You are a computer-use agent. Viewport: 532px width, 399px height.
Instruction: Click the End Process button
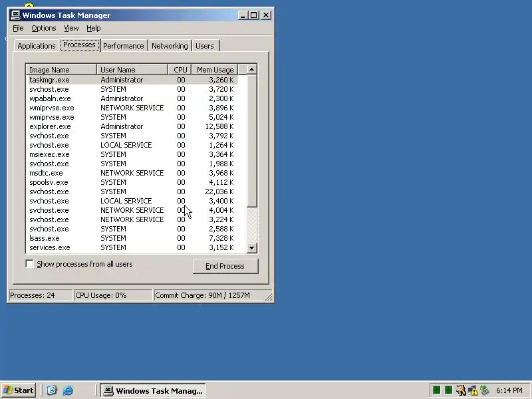(x=225, y=266)
